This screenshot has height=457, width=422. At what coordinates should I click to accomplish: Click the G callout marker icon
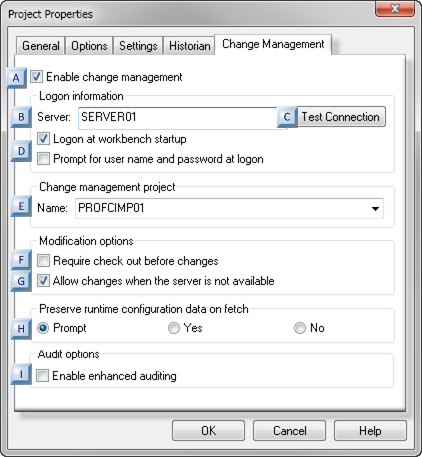[21, 281]
